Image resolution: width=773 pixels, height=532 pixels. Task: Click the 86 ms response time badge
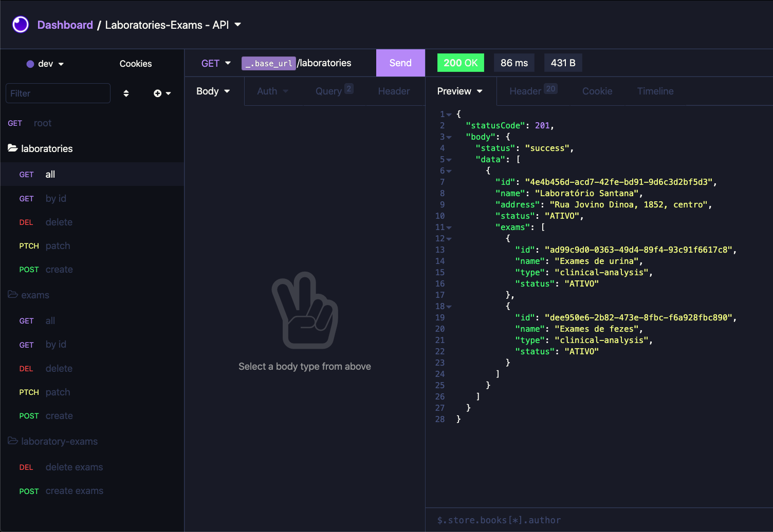pyautogui.click(x=514, y=63)
